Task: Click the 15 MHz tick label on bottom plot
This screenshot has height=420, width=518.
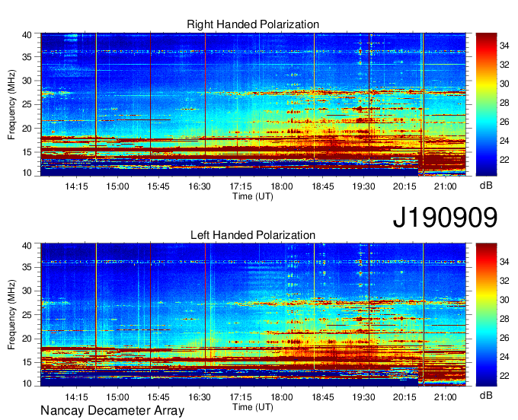Action: click(27, 363)
